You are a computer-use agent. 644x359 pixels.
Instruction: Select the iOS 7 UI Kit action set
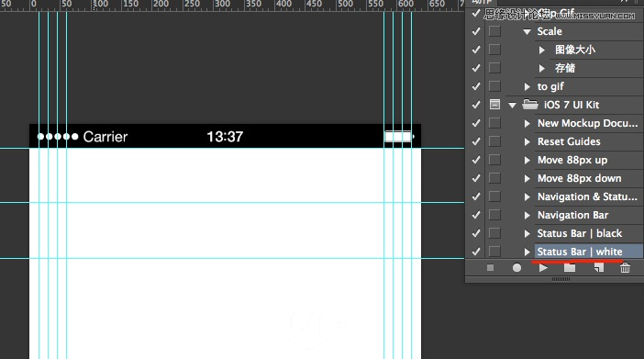pyautogui.click(x=572, y=105)
